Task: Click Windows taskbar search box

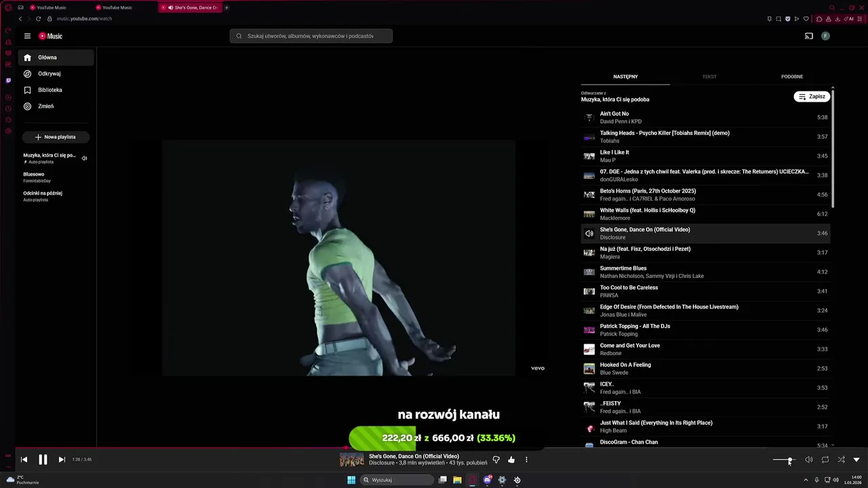Action: [397, 480]
